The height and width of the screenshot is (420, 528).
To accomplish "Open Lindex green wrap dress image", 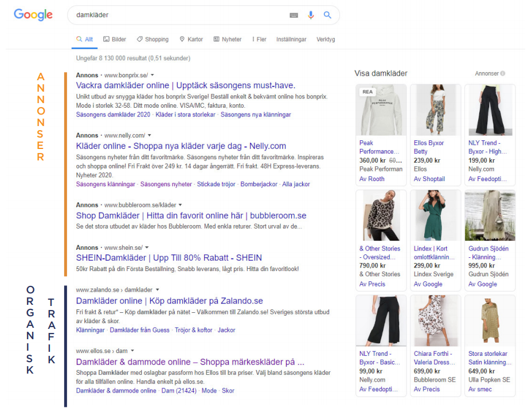I will (435, 215).
